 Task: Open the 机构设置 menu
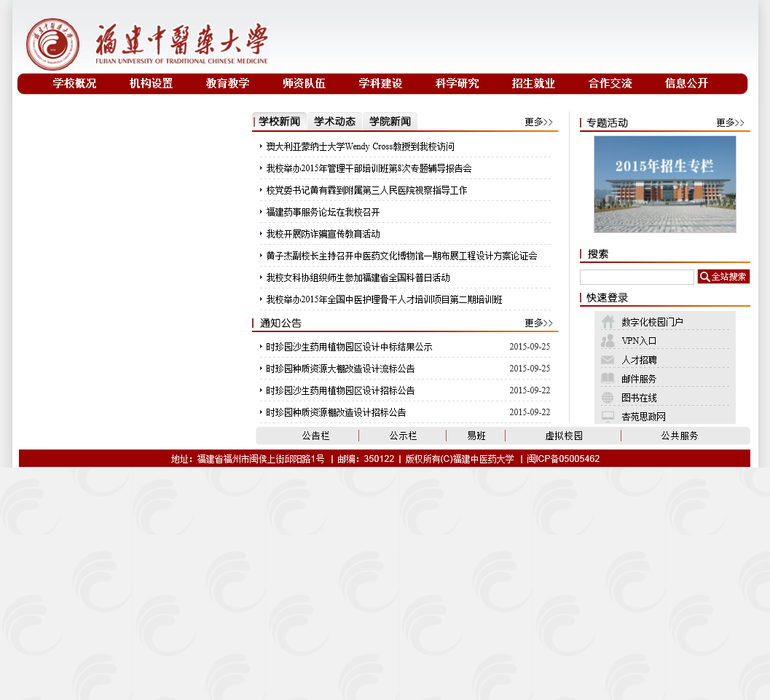(x=152, y=84)
